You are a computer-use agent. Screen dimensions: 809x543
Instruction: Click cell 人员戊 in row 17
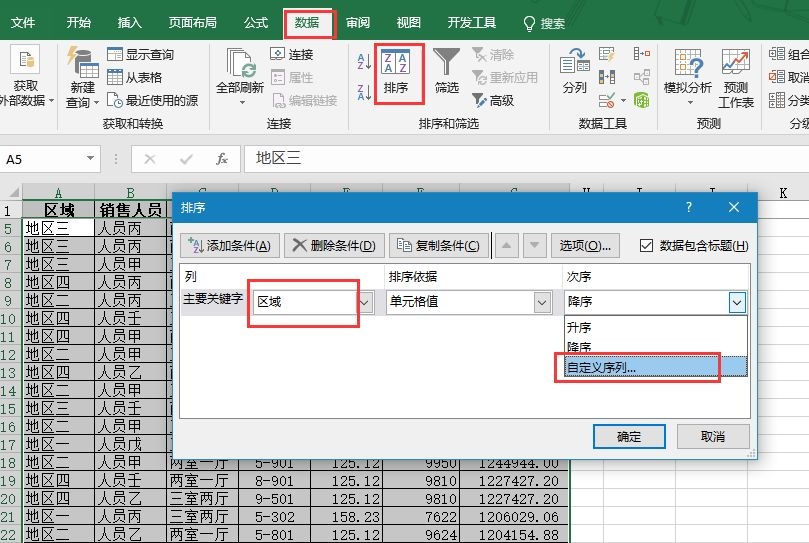pyautogui.click(x=130, y=444)
